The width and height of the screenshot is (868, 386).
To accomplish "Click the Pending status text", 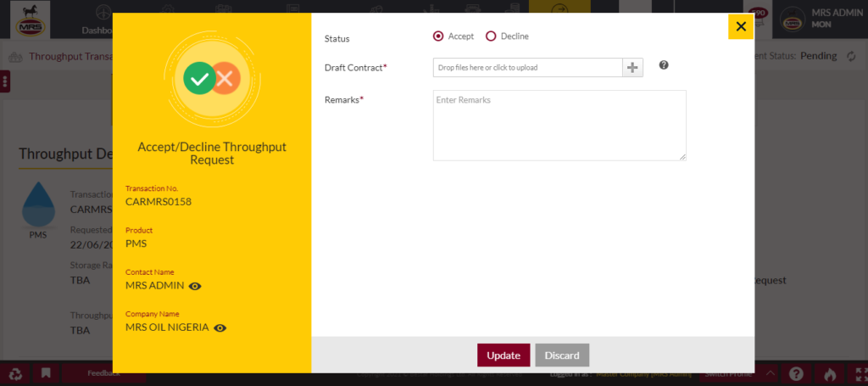I will [819, 56].
